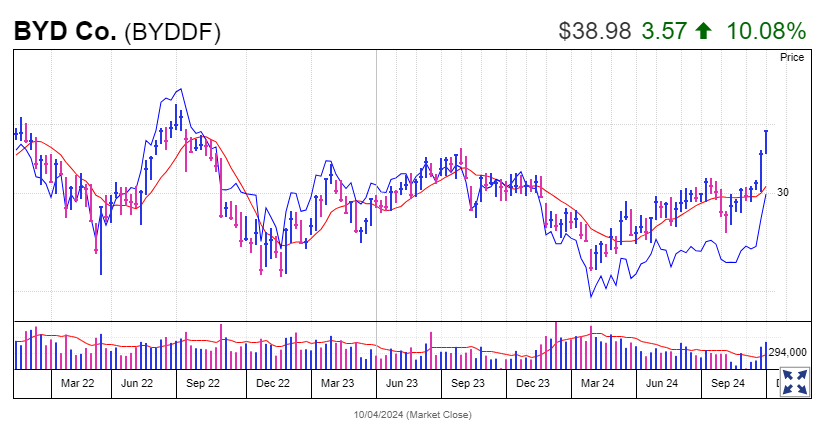Click the (BYDDF) ticker symbol
The height and width of the screenshot is (427, 820).
click(173, 32)
